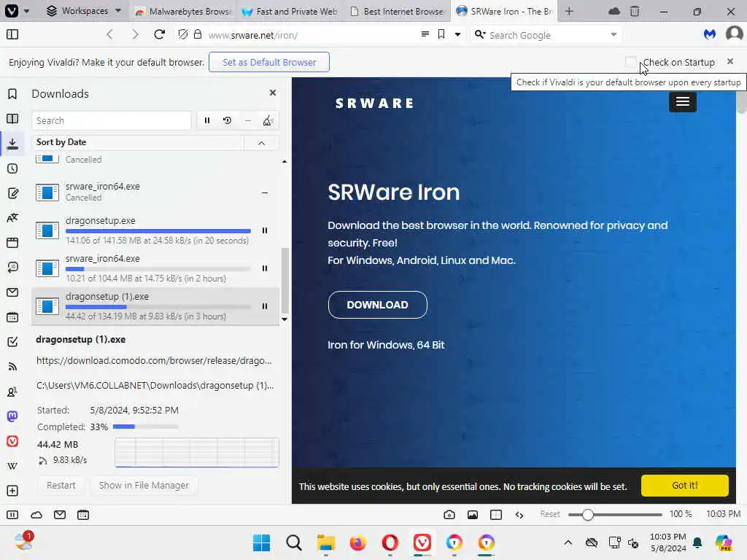
Task: Close the Downloads panel
Action: 273,93
